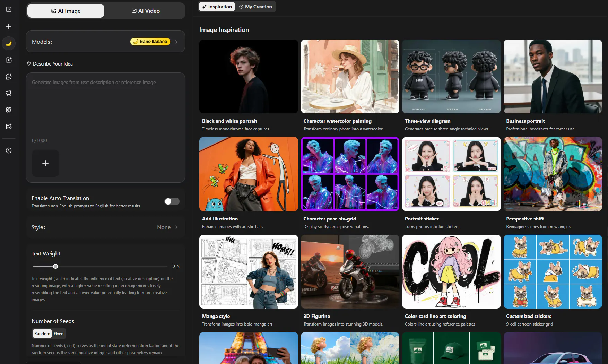This screenshot has height=364, width=608.
Task: Click the Perspective shift title text
Action: pos(525,219)
